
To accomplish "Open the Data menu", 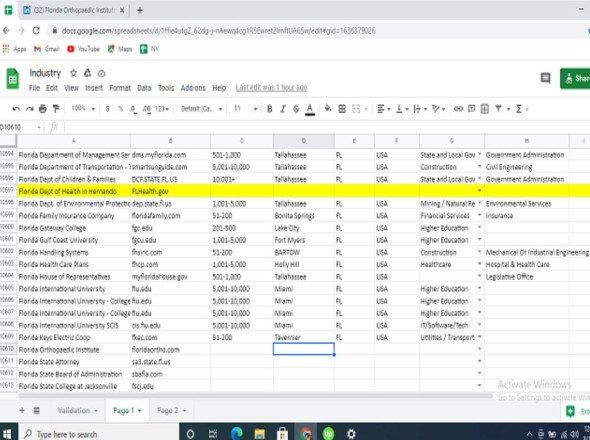I will tap(144, 88).
